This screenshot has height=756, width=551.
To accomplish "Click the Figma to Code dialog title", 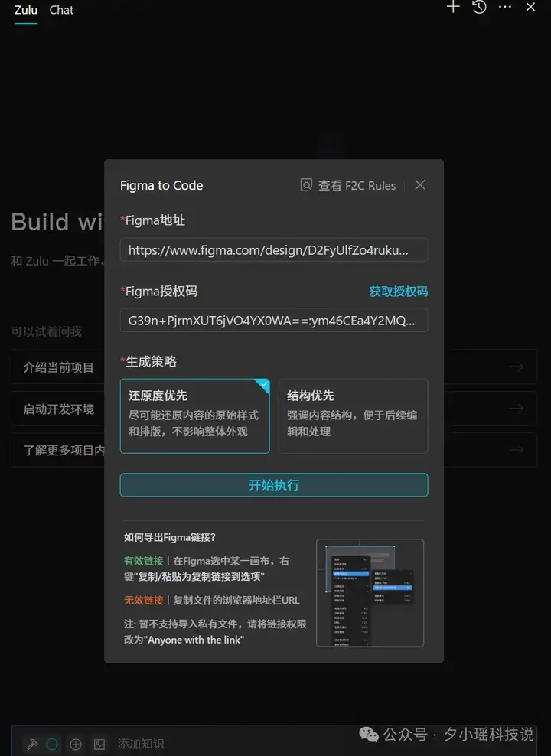I will 161,186.
